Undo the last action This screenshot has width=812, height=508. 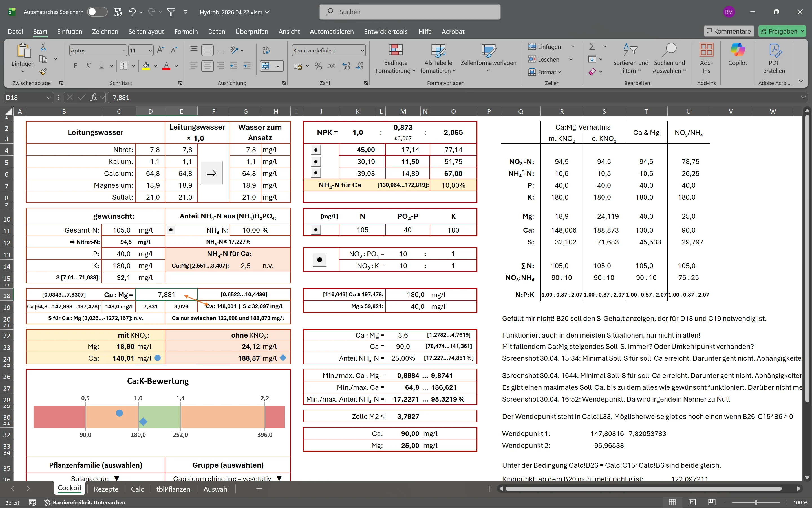pos(132,12)
